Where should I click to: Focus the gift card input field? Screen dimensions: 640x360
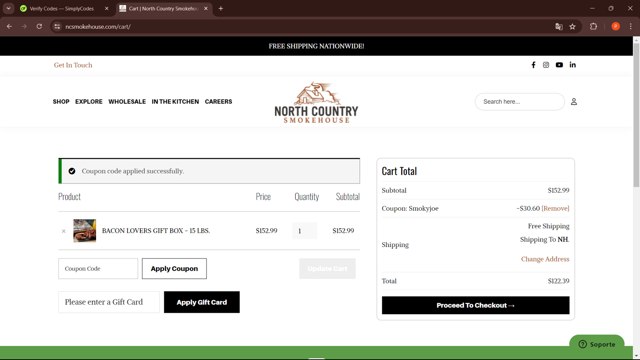(109, 302)
